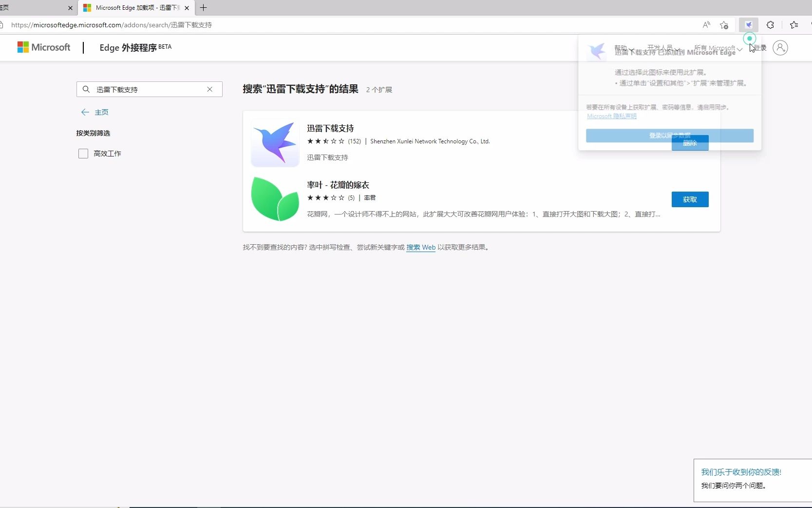Expand the 帮助 dropdown menu
Screen dimensions: 812x508
[x=624, y=48]
